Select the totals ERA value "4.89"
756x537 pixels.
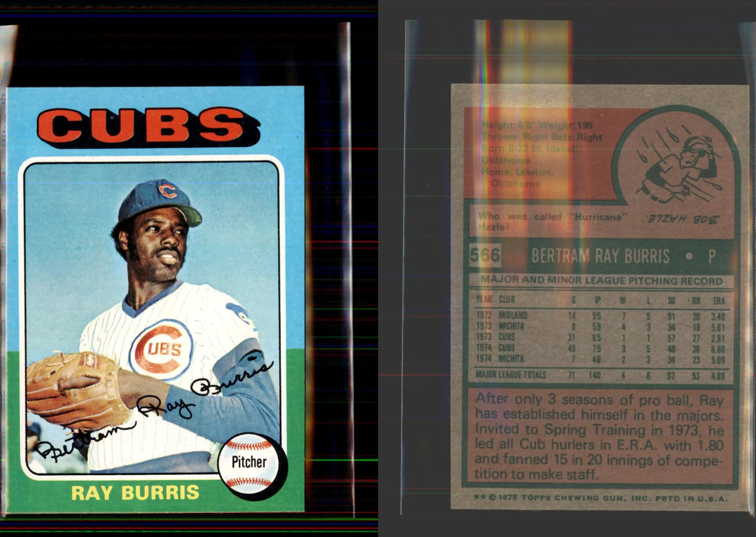[x=718, y=376]
